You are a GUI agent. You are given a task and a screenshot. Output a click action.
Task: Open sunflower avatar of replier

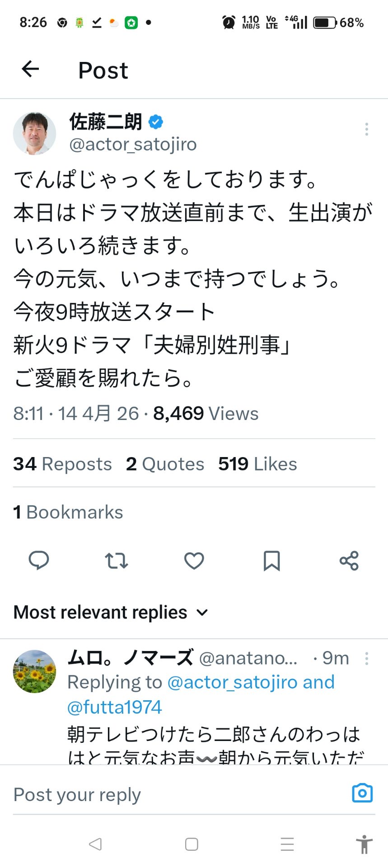(35, 671)
